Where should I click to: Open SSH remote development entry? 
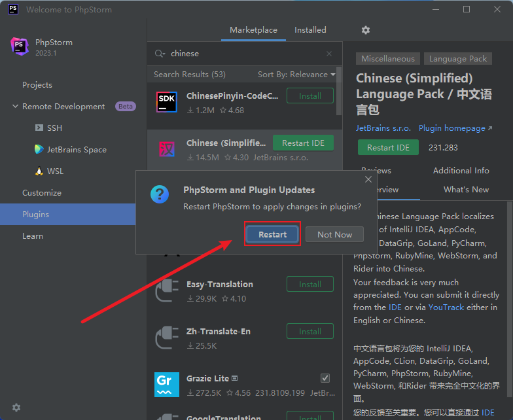coord(54,128)
